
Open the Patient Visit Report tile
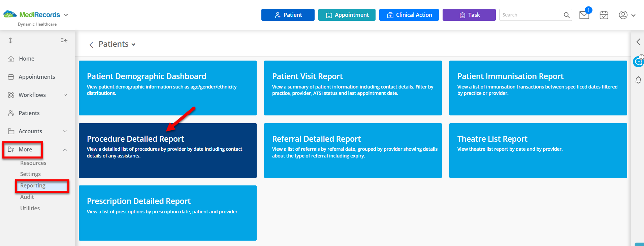click(x=353, y=88)
